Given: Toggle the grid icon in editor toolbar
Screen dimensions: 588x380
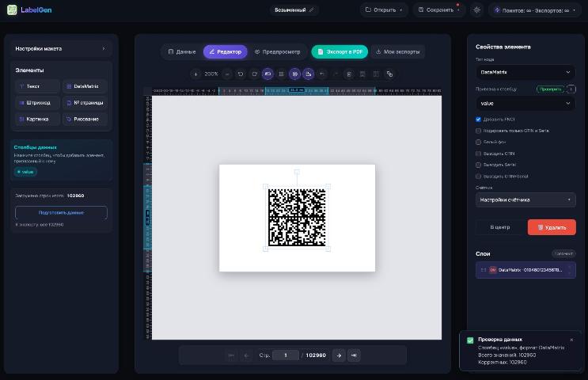Looking at the screenshot, I should point(281,74).
